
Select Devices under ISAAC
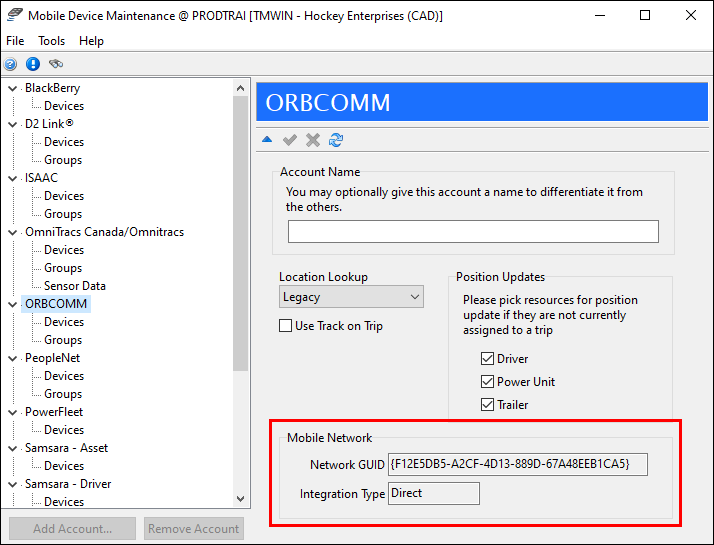[x=64, y=196]
